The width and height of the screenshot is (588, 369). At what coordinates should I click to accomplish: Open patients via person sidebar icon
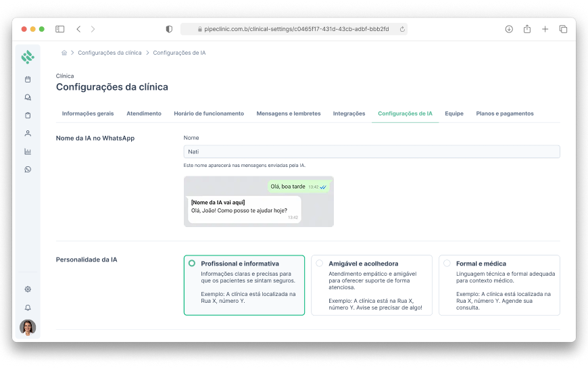(28, 133)
